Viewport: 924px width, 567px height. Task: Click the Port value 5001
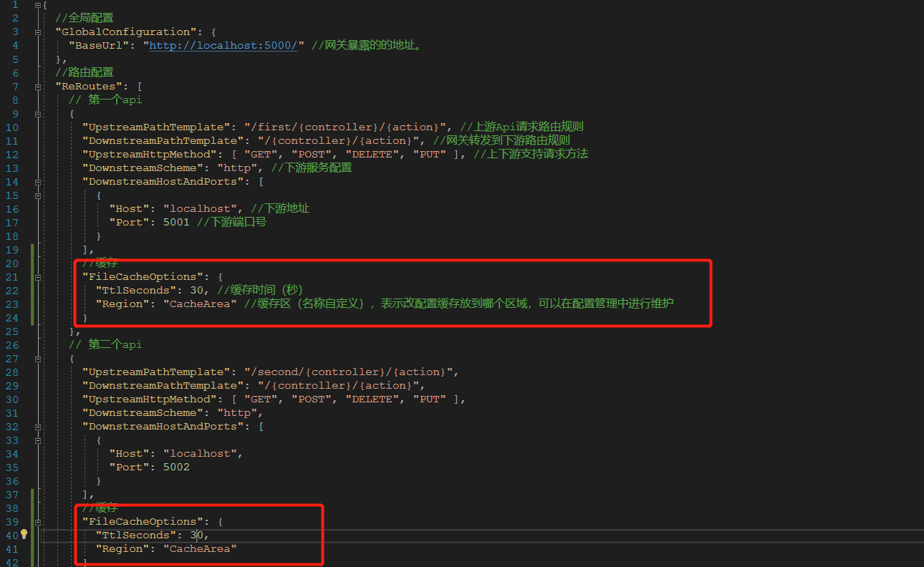pyautogui.click(x=176, y=223)
